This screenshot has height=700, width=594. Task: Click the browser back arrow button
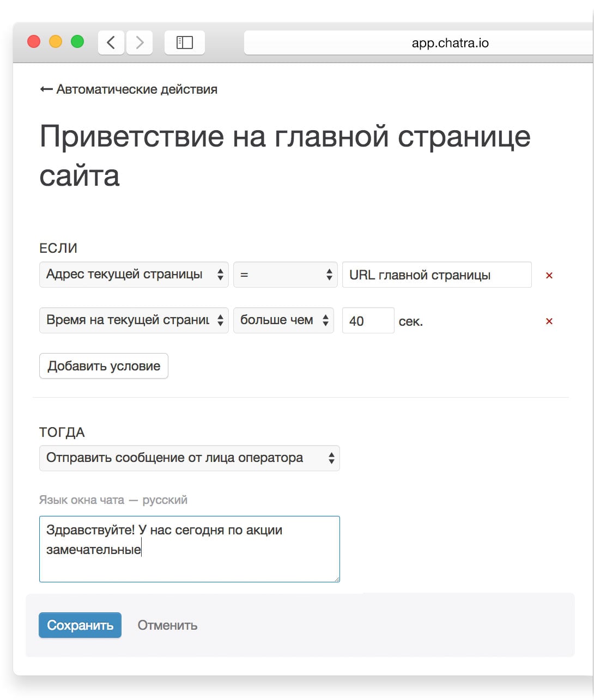[x=111, y=42]
